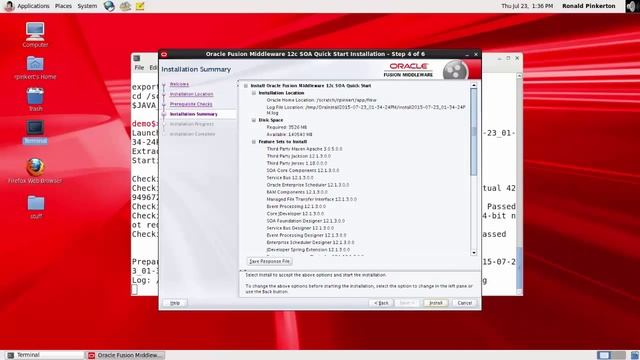Select the Required disk space row

[287, 127]
